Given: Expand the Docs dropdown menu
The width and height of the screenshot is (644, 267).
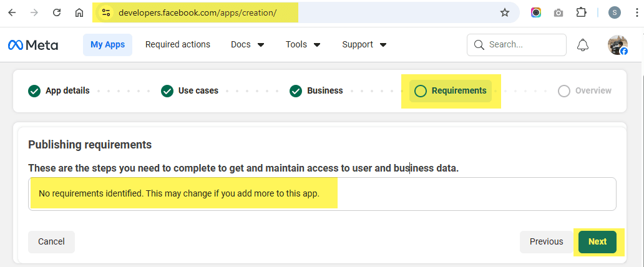Looking at the screenshot, I should click(248, 45).
